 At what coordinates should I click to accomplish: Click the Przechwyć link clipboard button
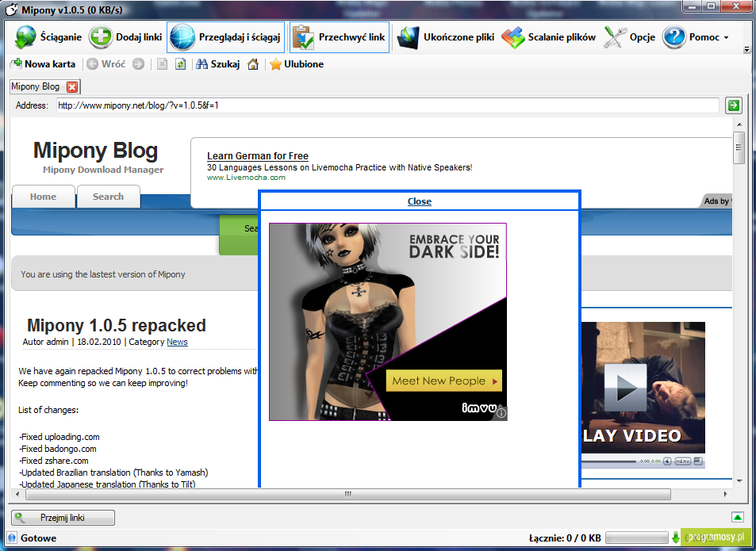point(340,37)
